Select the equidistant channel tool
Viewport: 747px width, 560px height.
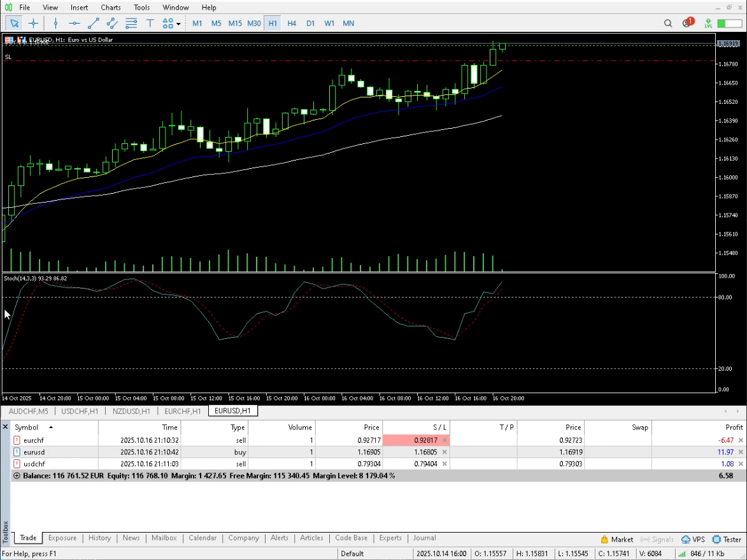pos(112,24)
